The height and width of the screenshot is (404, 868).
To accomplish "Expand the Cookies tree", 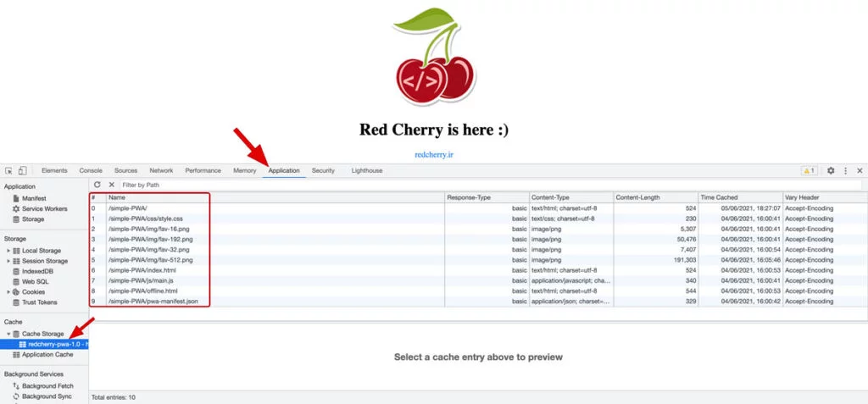I will (8, 292).
